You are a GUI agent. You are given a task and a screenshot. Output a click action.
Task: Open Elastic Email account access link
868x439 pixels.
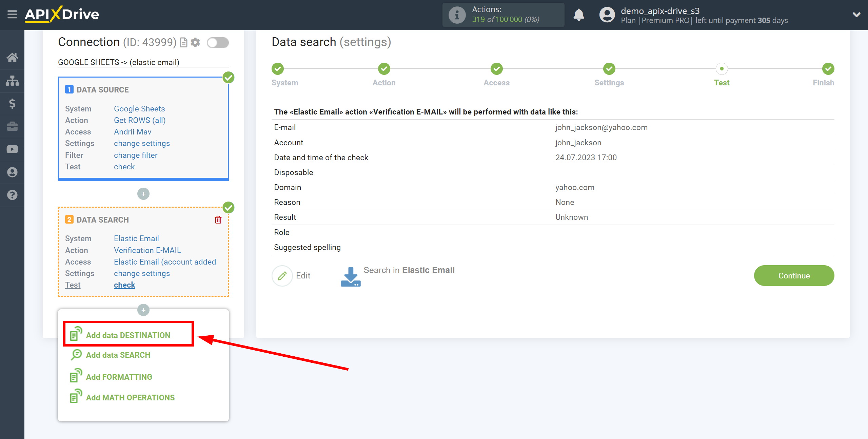[x=165, y=262]
